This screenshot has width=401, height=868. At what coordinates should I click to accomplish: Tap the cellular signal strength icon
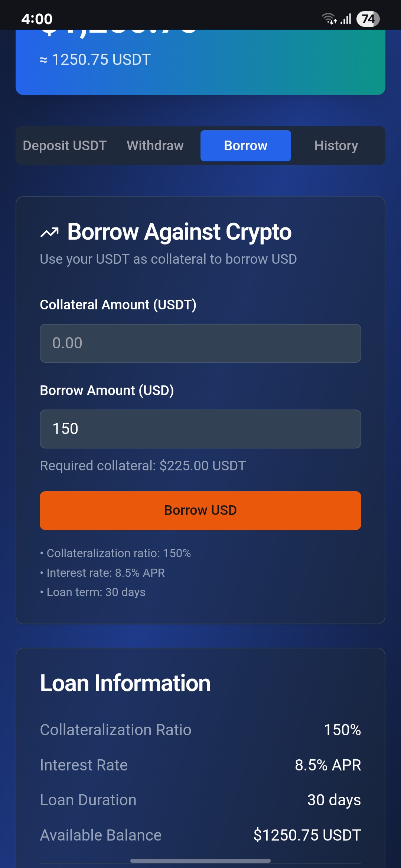coord(346,19)
